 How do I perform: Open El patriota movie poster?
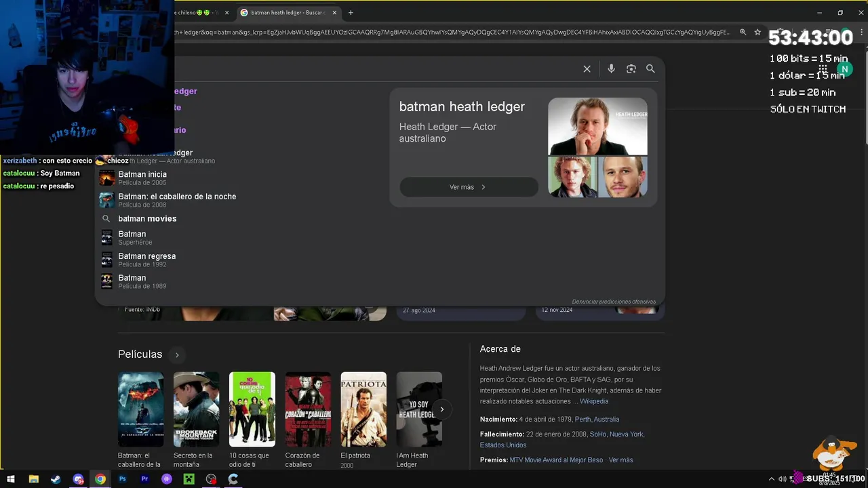(x=363, y=409)
